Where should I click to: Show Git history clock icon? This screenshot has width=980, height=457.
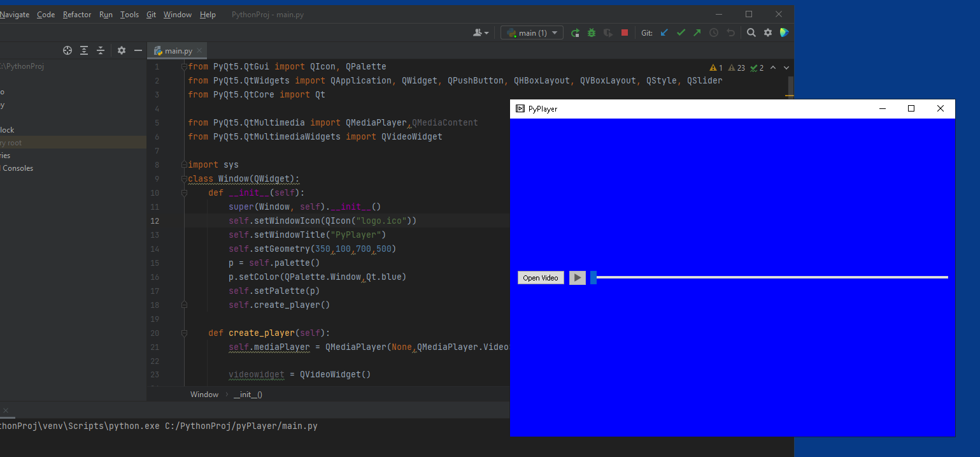point(714,33)
